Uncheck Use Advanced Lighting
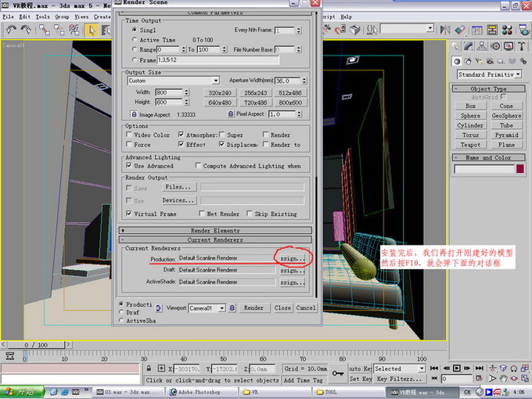 click(129, 166)
